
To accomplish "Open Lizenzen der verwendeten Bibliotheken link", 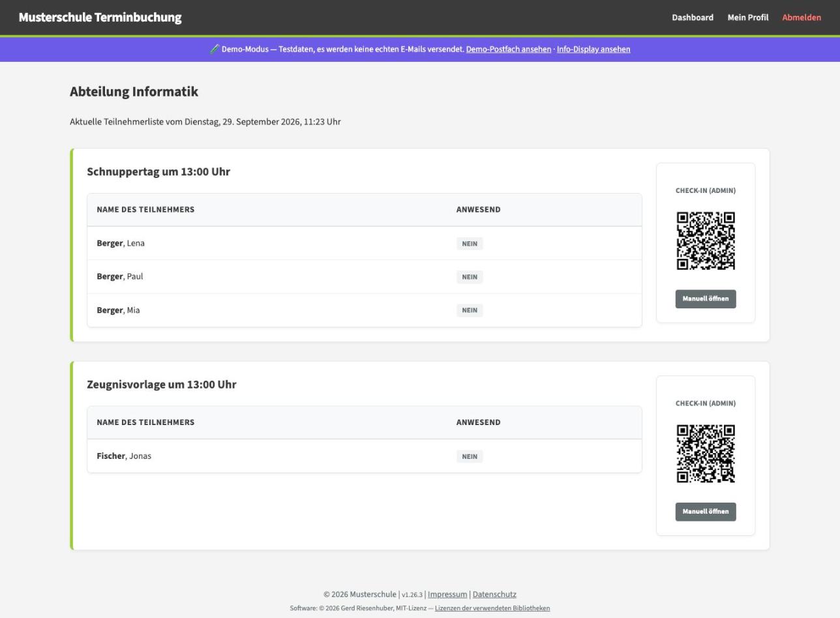I will 492,608.
